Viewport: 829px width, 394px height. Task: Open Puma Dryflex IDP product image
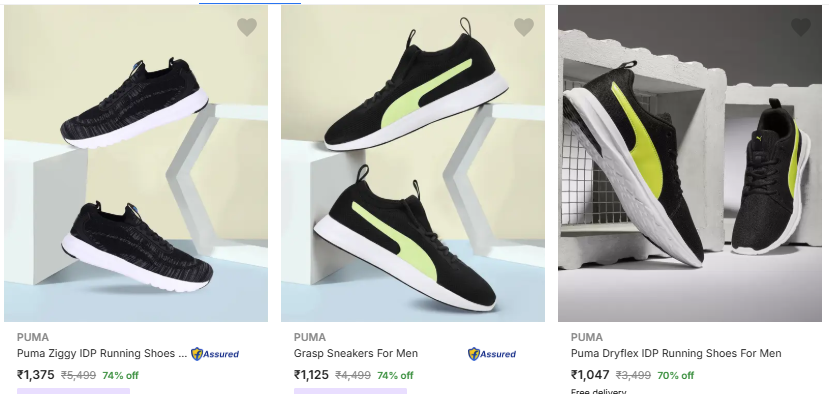pos(690,163)
